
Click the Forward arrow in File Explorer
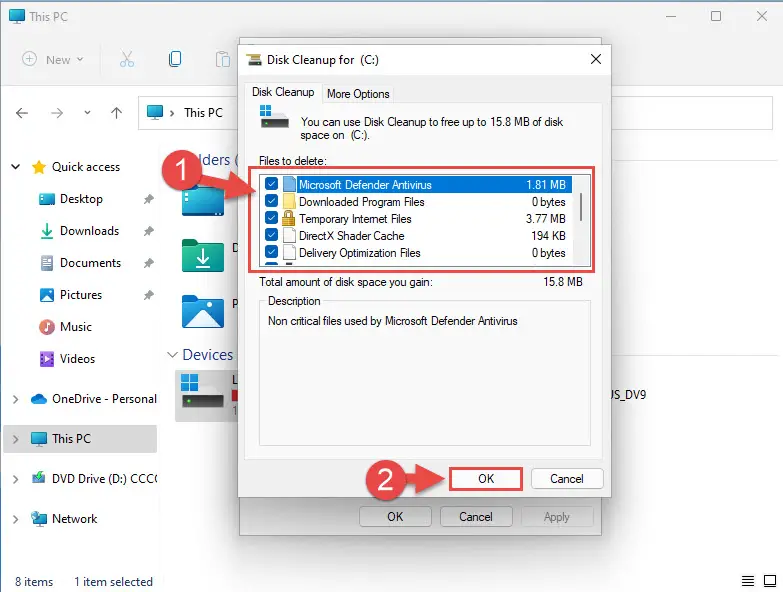[57, 113]
